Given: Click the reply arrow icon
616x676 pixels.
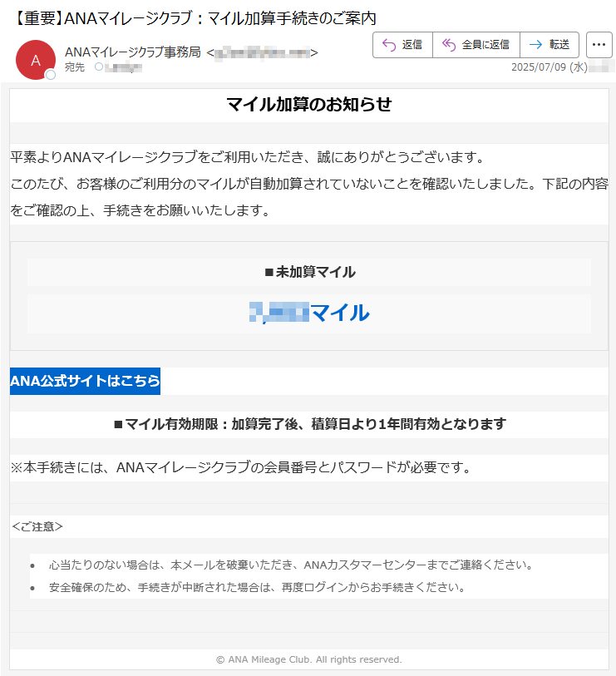Looking at the screenshot, I should (389, 45).
